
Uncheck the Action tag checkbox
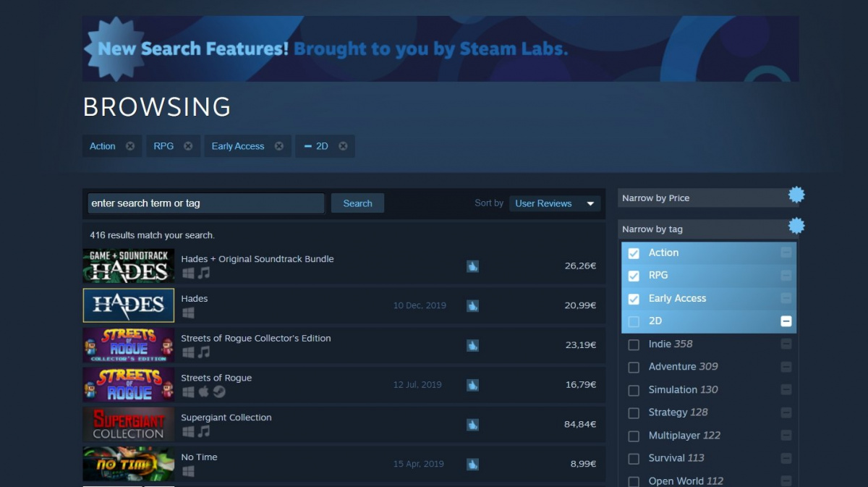click(x=634, y=253)
